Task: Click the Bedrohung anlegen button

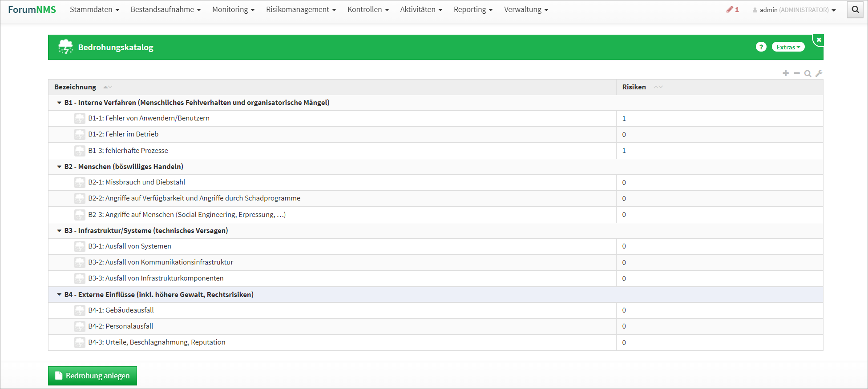Action: coord(93,376)
